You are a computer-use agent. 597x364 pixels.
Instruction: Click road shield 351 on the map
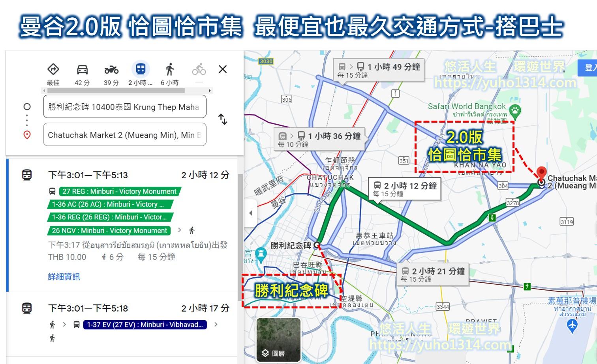(x=404, y=161)
